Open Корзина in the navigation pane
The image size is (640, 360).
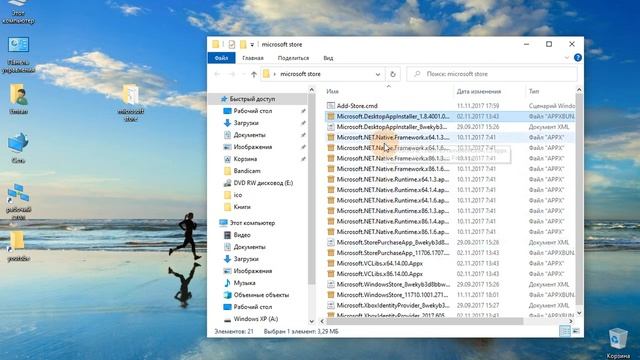click(x=245, y=159)
